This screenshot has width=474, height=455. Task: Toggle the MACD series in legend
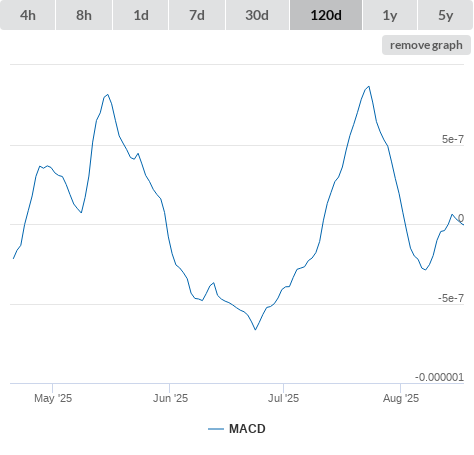[237, 429]
